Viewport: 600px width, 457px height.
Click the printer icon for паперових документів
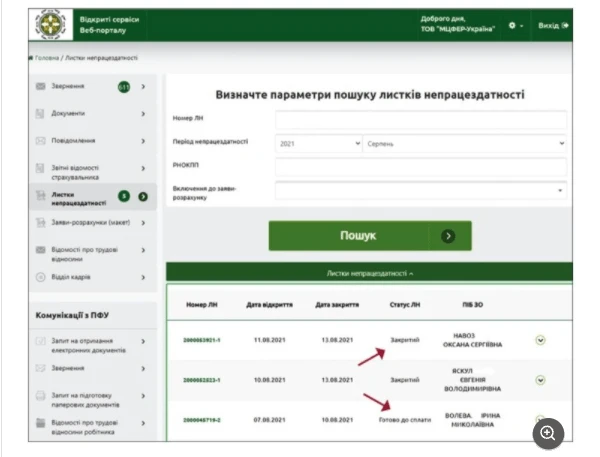coord(41,395)
